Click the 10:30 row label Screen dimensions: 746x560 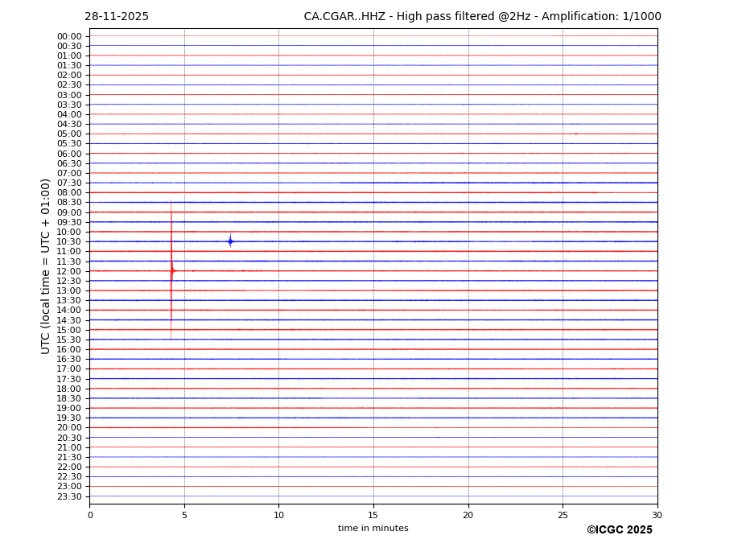coord(69,241)
